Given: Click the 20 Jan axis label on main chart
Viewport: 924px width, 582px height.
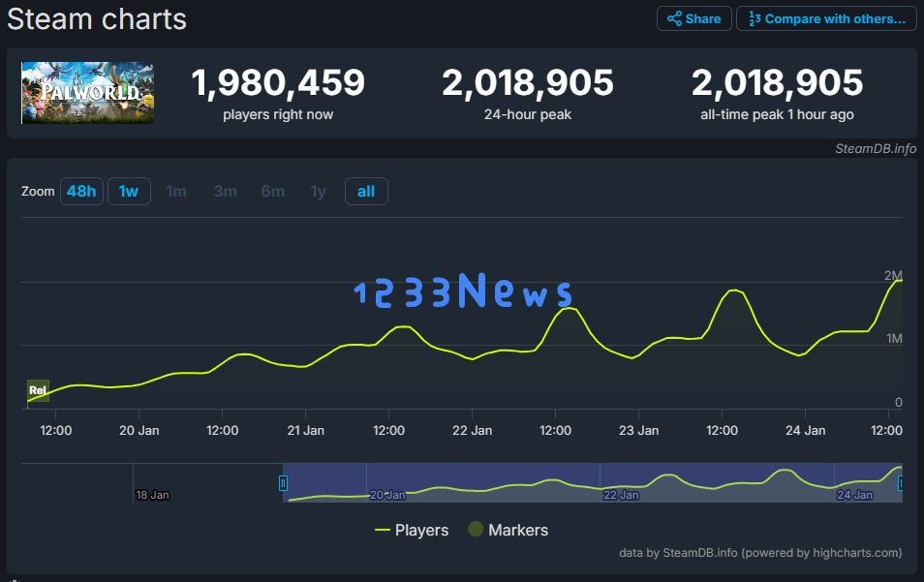Looking at the screenshot, I should [x=139, y=431].
